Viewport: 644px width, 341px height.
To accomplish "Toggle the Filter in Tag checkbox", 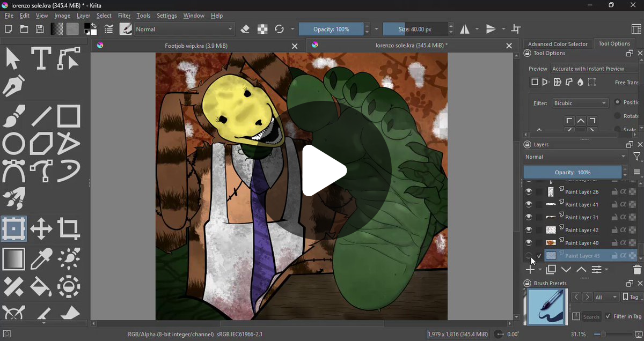I will click(608, 316).
